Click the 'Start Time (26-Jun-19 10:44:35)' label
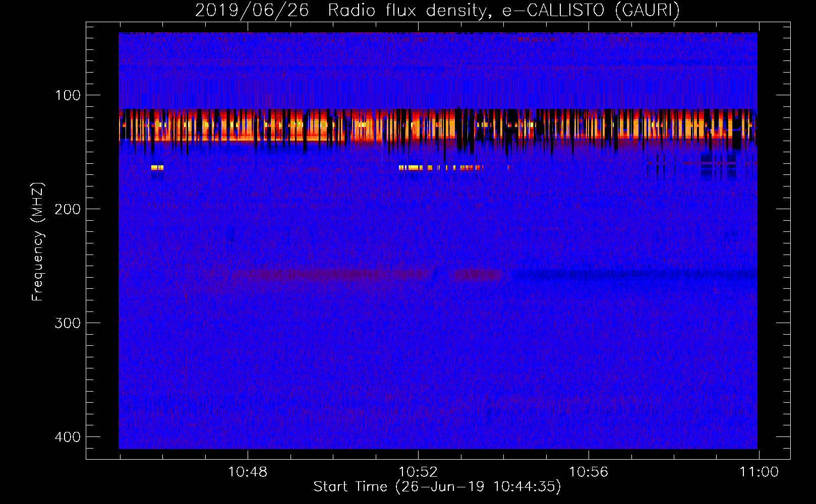 (x=437, y=486)
